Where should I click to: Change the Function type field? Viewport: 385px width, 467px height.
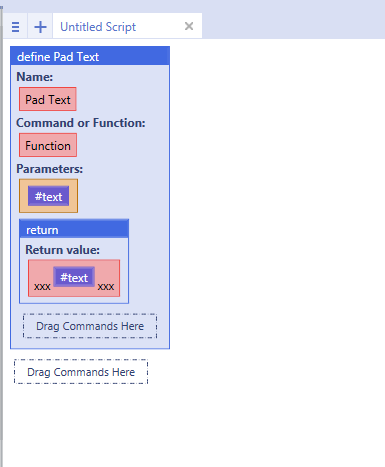[48, 145]
